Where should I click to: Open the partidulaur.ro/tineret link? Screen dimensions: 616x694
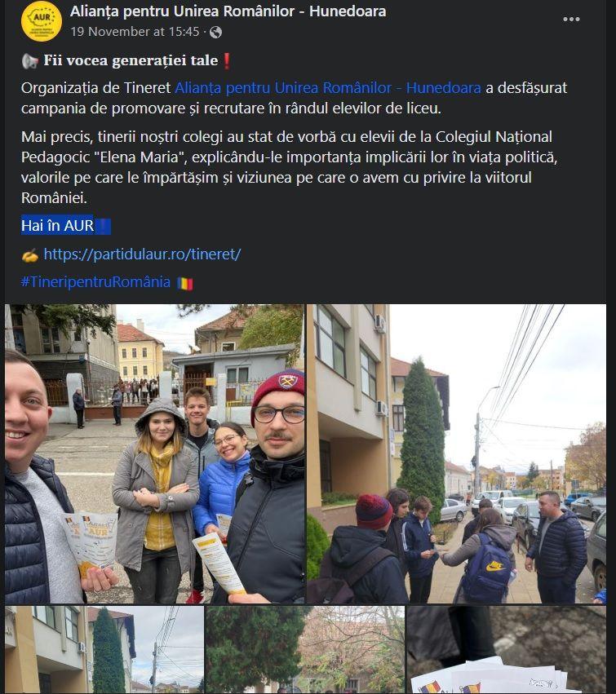pos(142,254)
